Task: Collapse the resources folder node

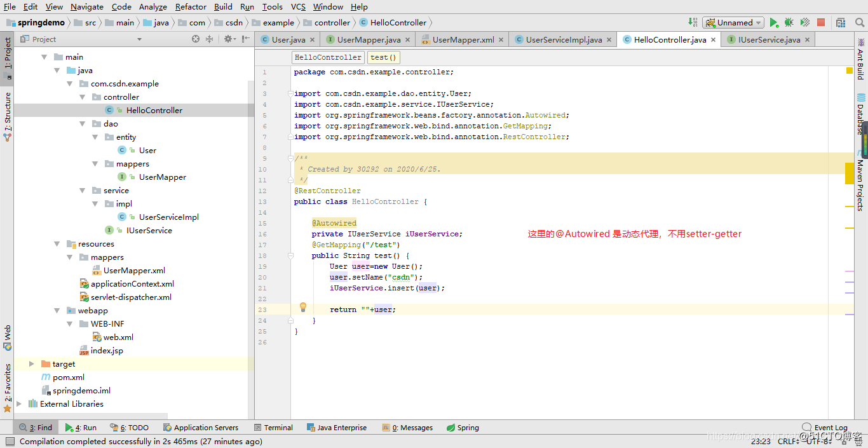Action: tap(57, 244)
